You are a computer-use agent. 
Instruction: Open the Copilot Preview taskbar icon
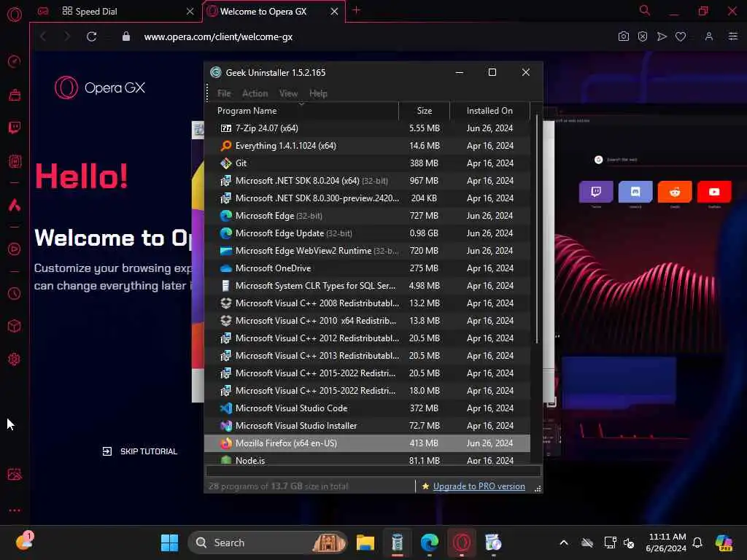pos(724,542)
